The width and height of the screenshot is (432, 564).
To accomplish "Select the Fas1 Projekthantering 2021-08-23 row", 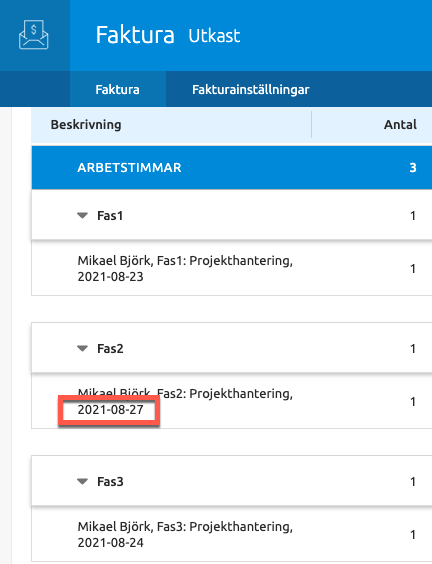I will [x=232, y=268].
